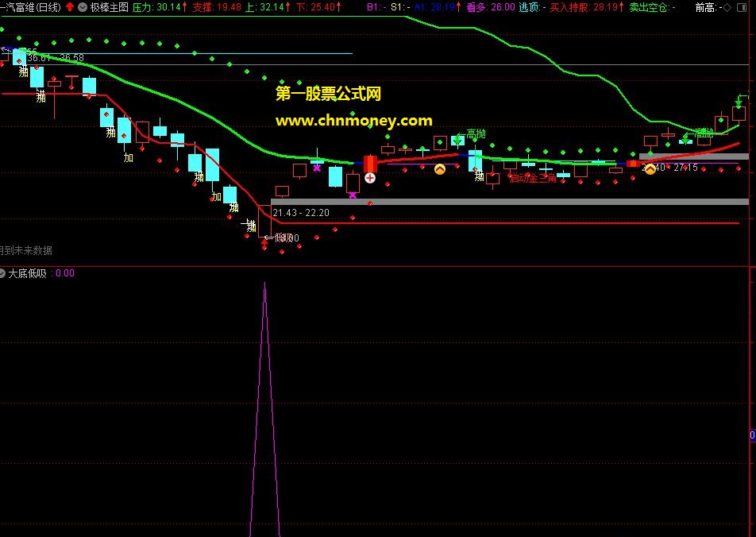
Task: Click the 支撑: 19.48 value
Action: tap(217, 7)
